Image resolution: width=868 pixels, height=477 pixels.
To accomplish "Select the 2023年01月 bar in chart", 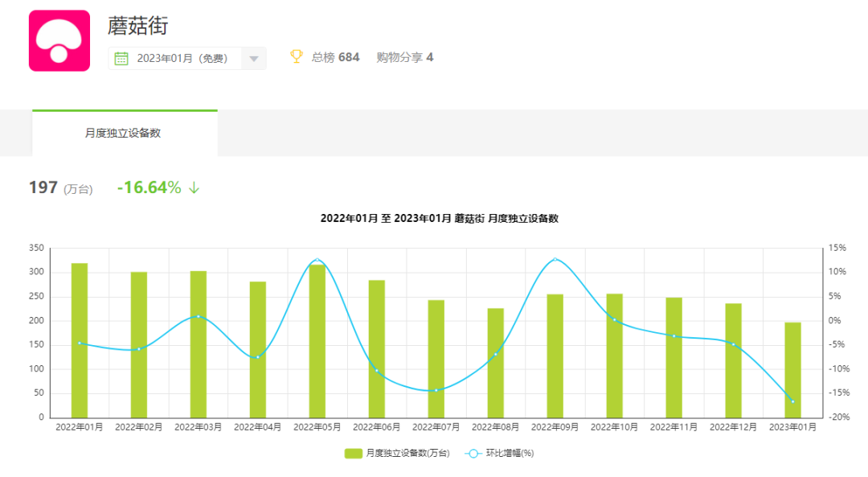I will 792,369.
